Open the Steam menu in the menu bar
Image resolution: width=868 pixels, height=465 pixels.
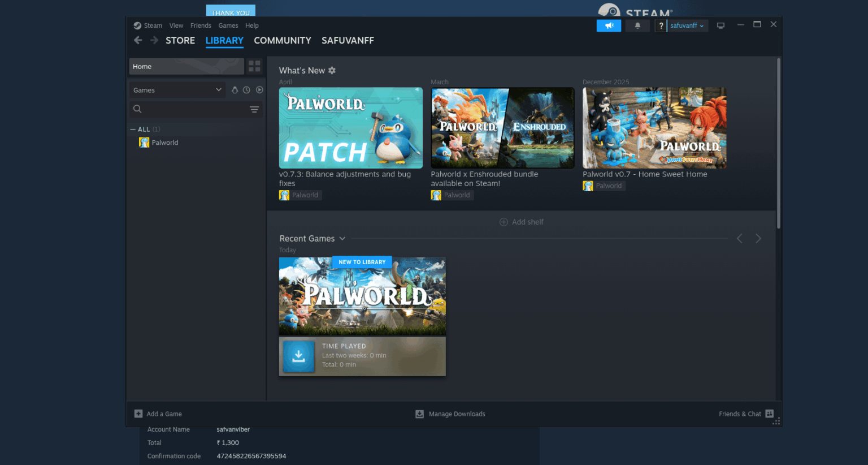tap(147, 25)
